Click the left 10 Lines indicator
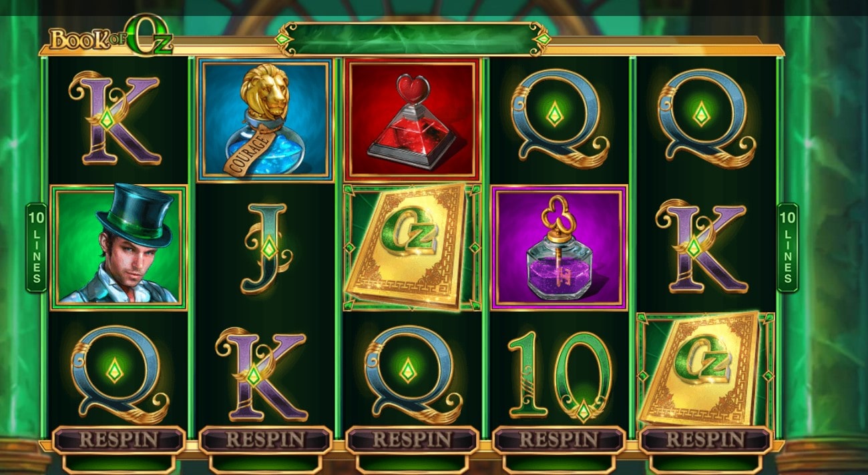The height and width of the screenshot is (475, 868). (36, 248)
